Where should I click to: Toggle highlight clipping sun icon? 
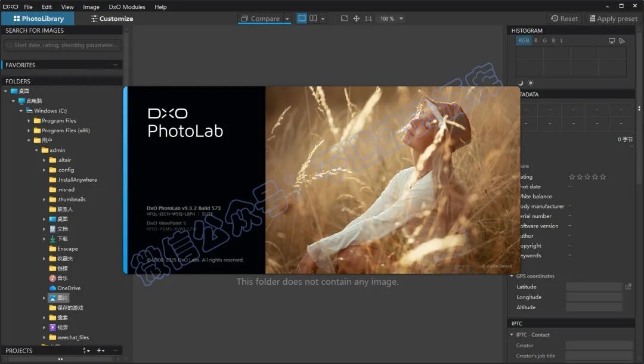tap(531, 83)
